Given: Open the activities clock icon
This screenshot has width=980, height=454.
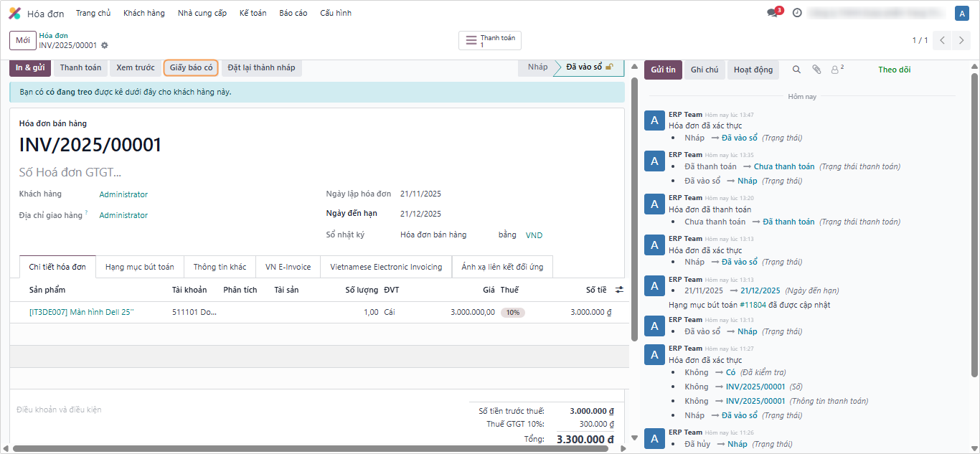Looking at the screenshot, I should (797, 13).
